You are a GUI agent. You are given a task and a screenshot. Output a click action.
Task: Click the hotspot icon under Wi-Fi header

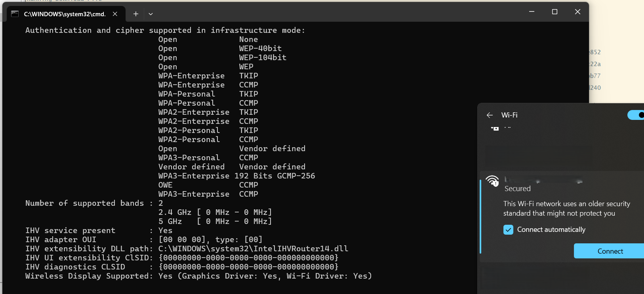point(495,128)
